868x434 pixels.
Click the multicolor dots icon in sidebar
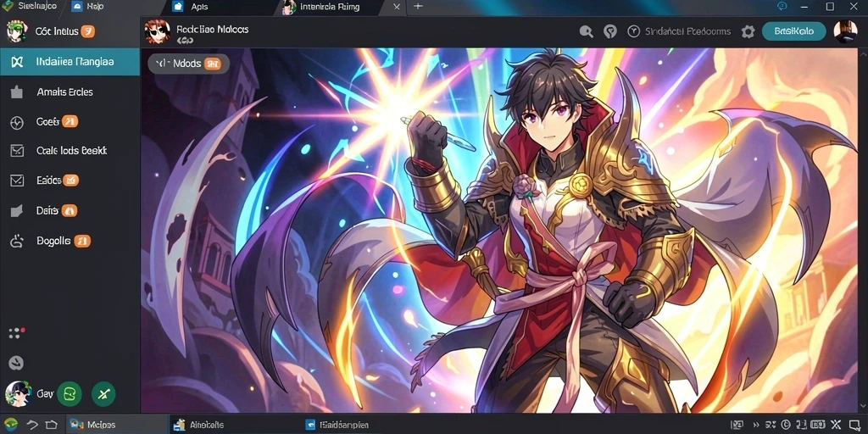pos(17,332)
